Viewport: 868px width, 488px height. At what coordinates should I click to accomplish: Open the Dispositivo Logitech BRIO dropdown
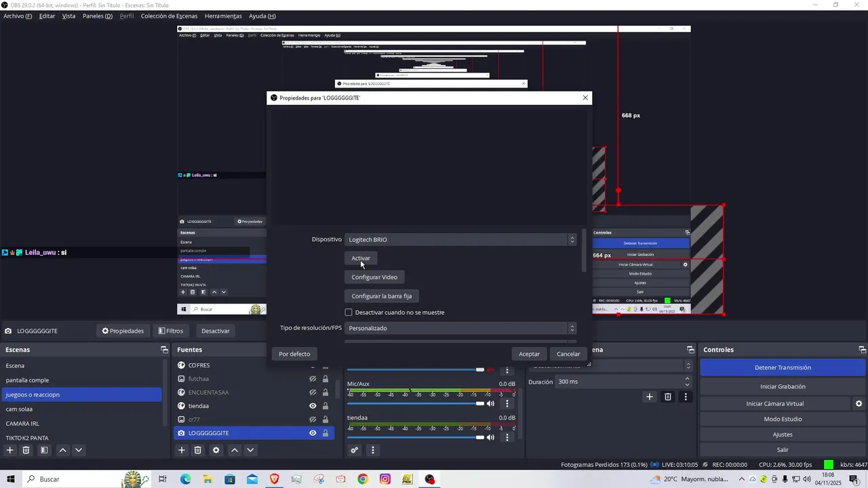[x=460, y=239]
